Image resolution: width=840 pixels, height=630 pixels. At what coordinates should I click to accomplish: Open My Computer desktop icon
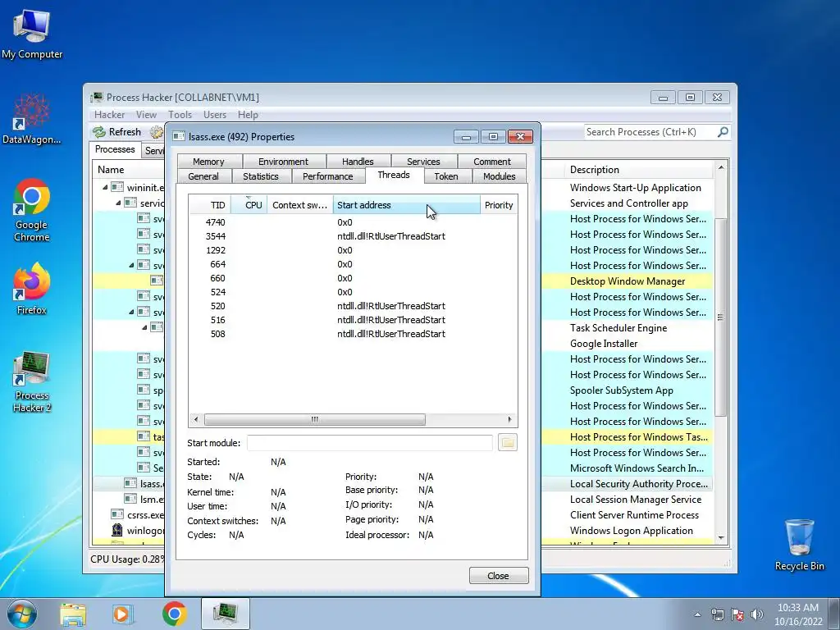[x=32, y=34]
